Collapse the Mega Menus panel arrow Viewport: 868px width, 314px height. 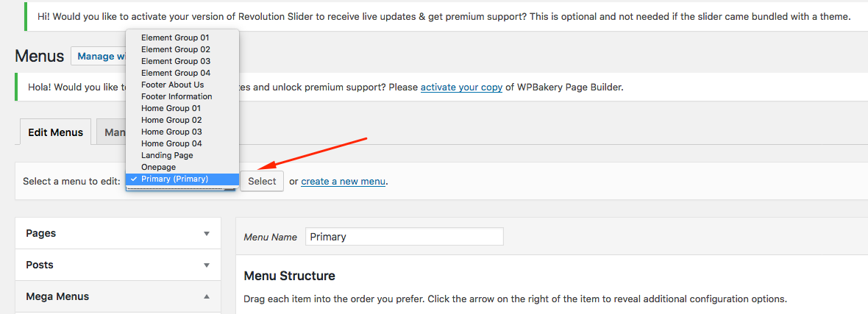[x=207, y=297]
